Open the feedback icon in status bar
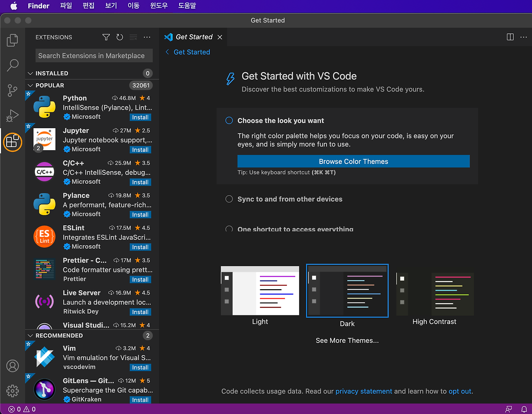 point(509,409)
